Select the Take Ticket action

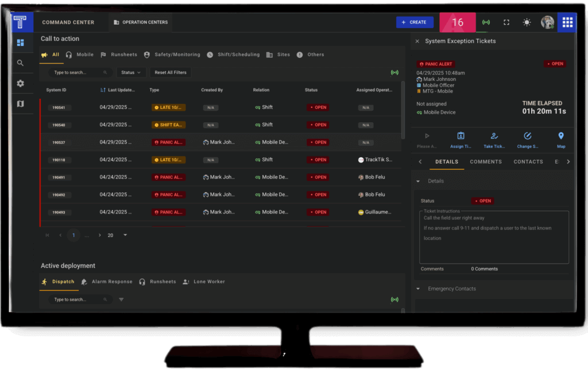point(494,140)
